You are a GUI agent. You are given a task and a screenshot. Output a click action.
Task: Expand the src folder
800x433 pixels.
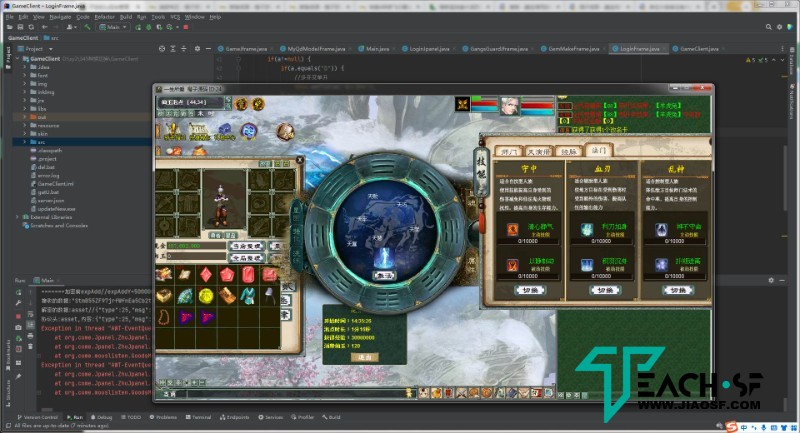pyautogui.click(x=24, y=142)
